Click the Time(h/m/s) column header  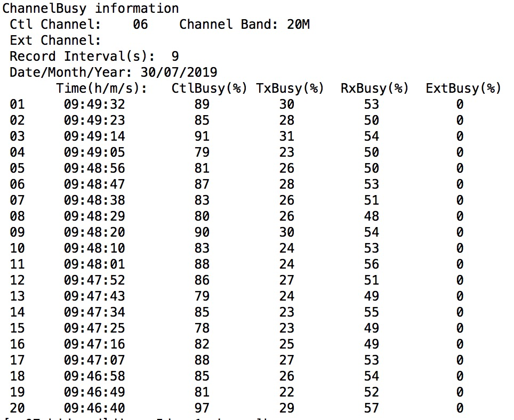coord(101,88)
